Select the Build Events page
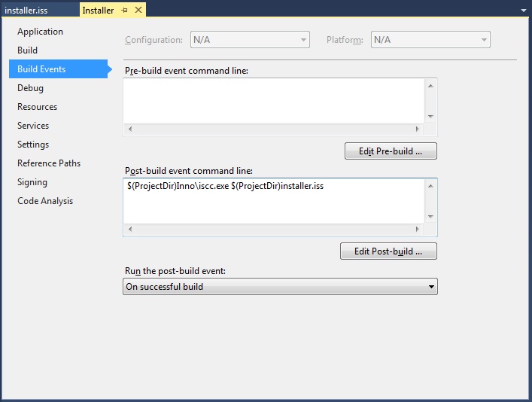This screenshot has height=402, width=532. click(59, 69)
